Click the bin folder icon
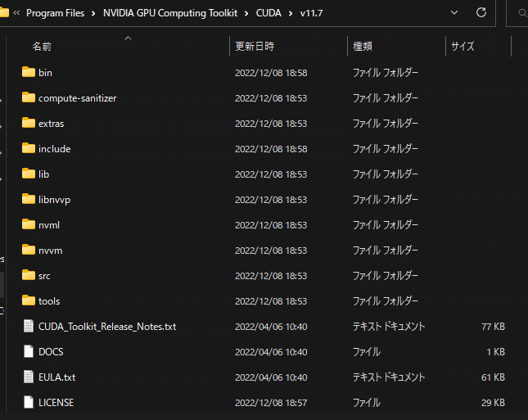This screenshot has height=420, width=528. [29, 72]
